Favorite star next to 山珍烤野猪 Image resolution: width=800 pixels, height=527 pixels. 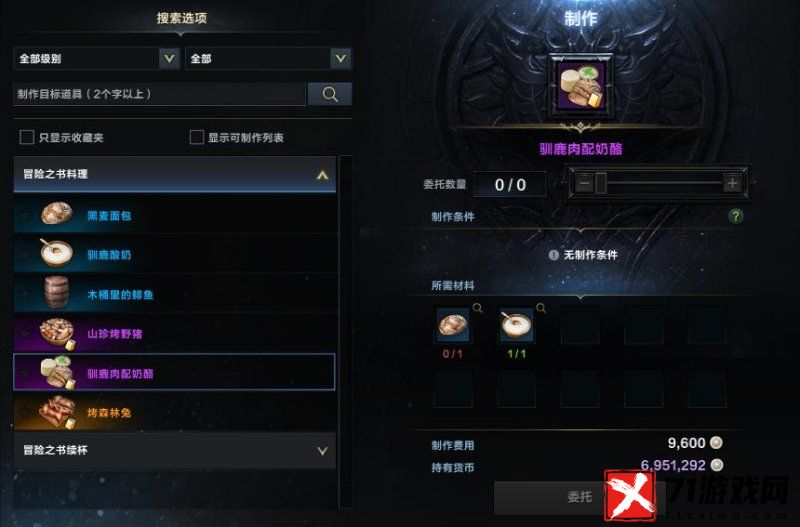[x=26, y=333]
